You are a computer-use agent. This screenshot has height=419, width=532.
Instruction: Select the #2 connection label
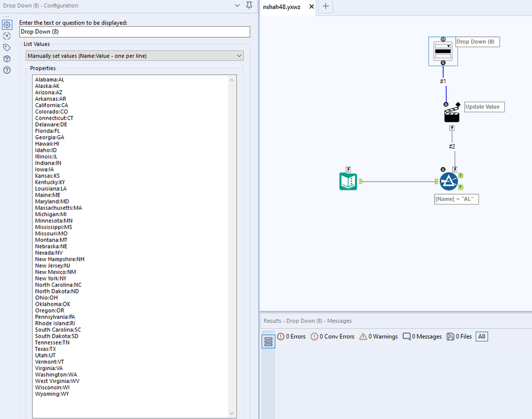click(x=452, y=146)
